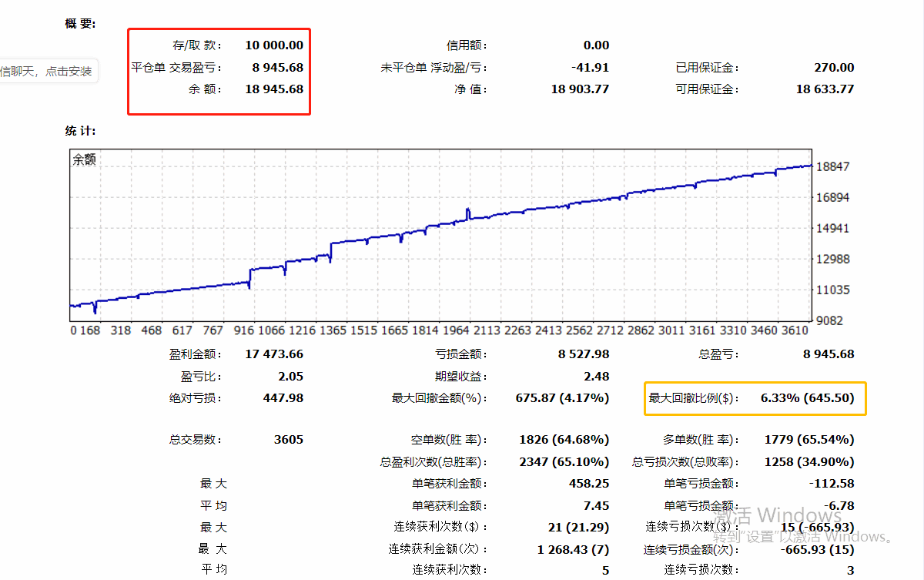The image size is (924, 580).
Task: Select consecutive profit amount 1 268.43 (7)
Action: pos(574,549)
